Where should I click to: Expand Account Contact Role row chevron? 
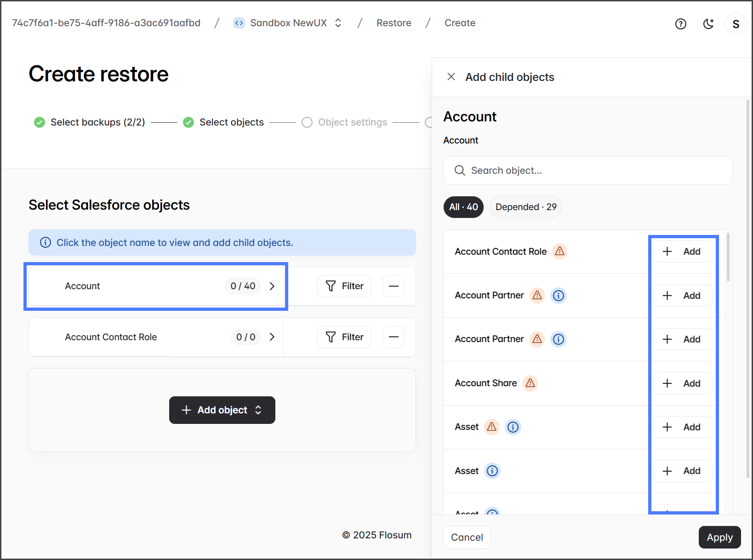pos(272,337)
